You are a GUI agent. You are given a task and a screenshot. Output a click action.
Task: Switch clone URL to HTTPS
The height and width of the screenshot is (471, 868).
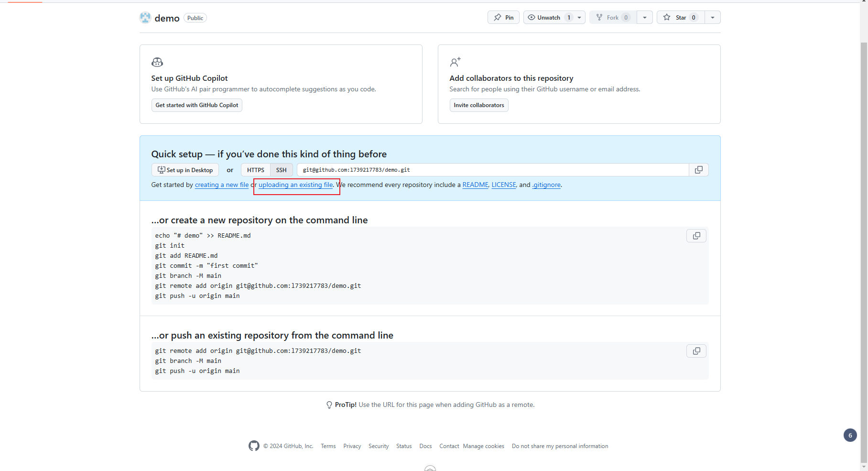tap(256, 170)
